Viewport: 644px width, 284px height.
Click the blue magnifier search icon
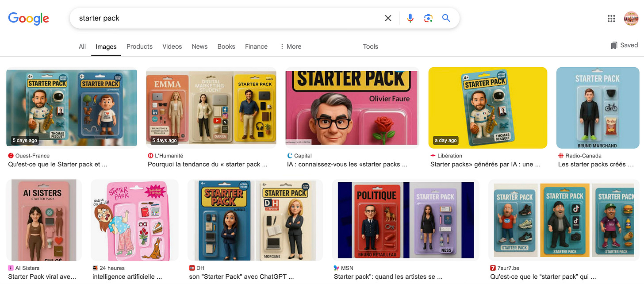pyautogui.click(x=446, y=18)
